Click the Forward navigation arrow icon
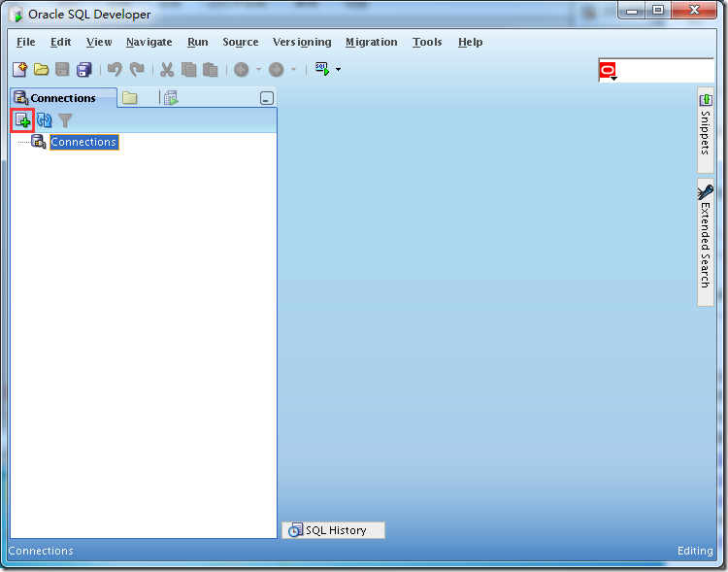Image resolution: width=728 pixels, height=572 pixels. click(277, 70)
